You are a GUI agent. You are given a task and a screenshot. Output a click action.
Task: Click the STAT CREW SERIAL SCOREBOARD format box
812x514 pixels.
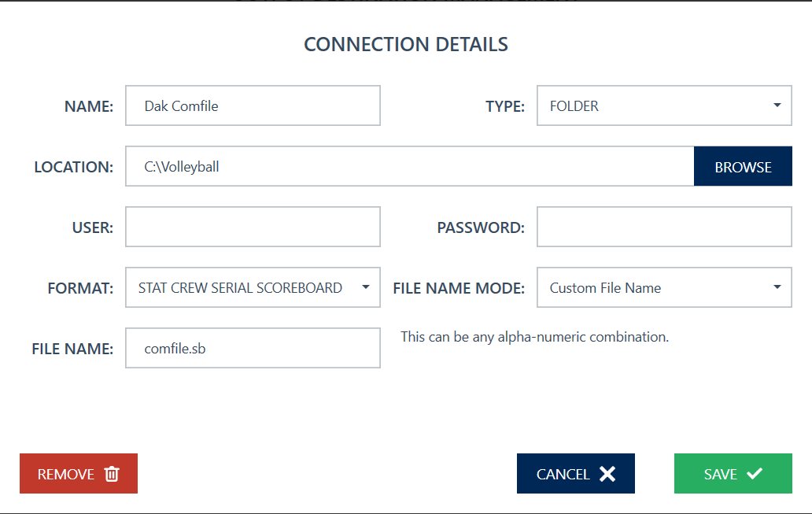pos(240,288)
